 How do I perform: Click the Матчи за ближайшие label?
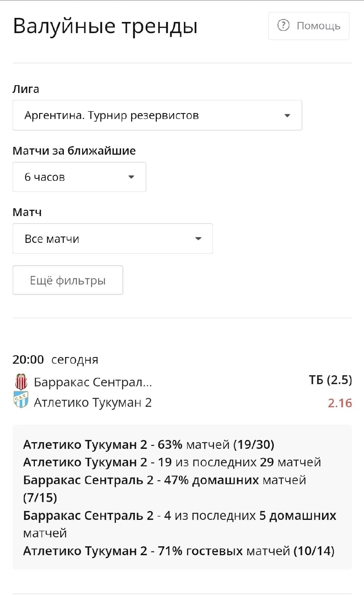pos(74,151)
